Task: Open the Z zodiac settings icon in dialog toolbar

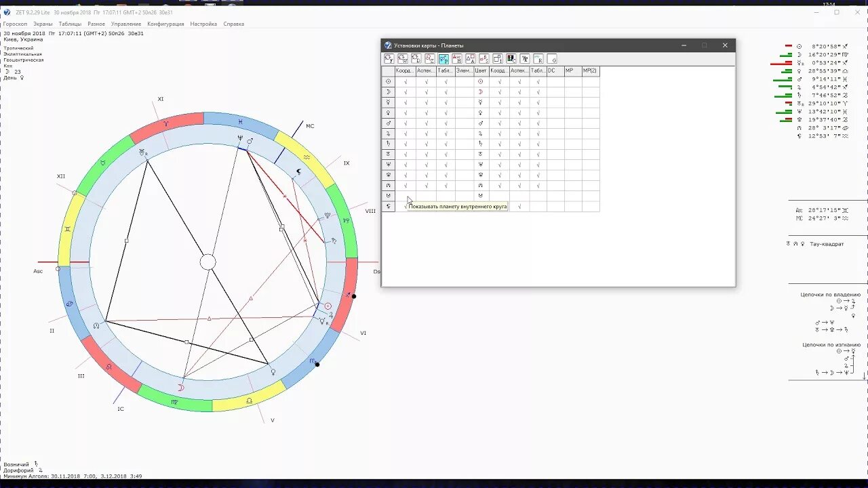Action: pos(430,59)
